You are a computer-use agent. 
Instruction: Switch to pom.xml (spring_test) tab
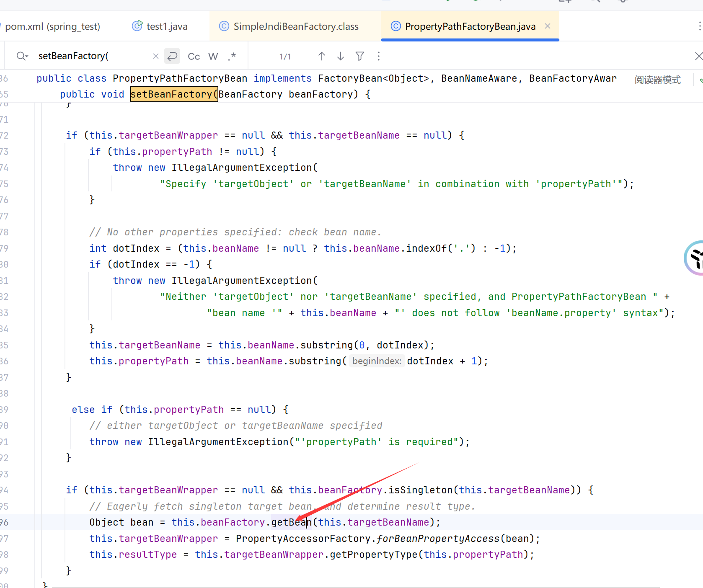tap(52, 26)
